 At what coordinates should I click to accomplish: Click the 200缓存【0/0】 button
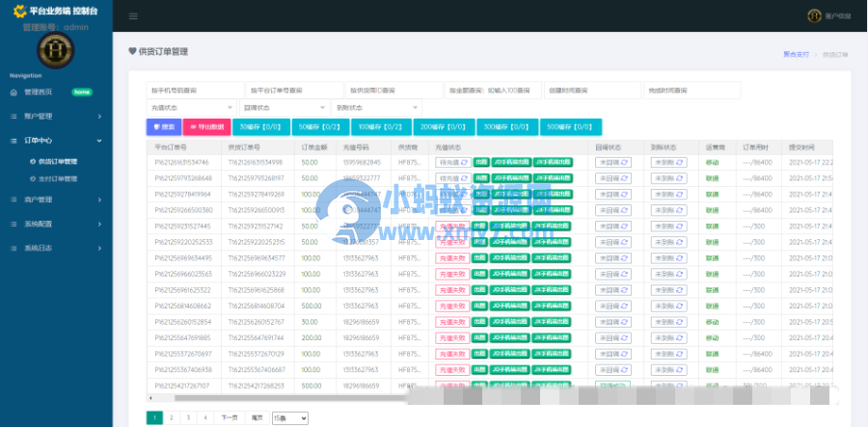tap(444, 126)
